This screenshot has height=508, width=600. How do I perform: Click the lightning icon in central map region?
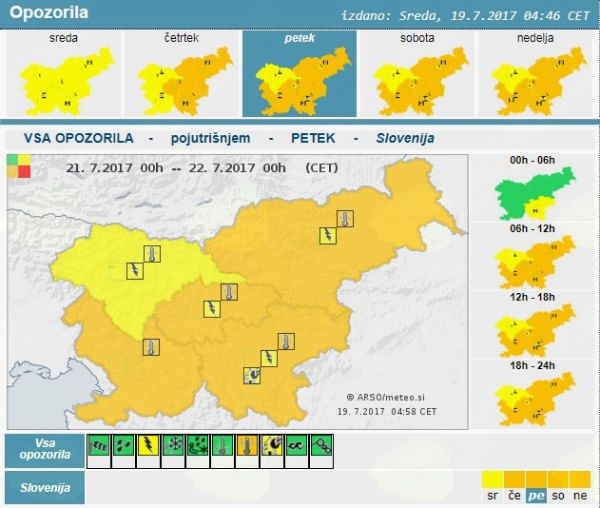pos(211,309)
